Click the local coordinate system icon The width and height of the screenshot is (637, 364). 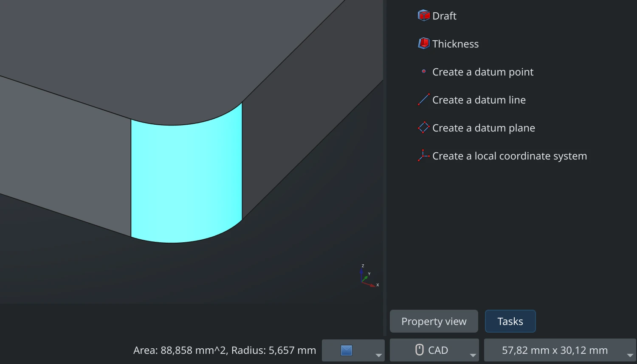pyautogui.click(x=423, y=156)
